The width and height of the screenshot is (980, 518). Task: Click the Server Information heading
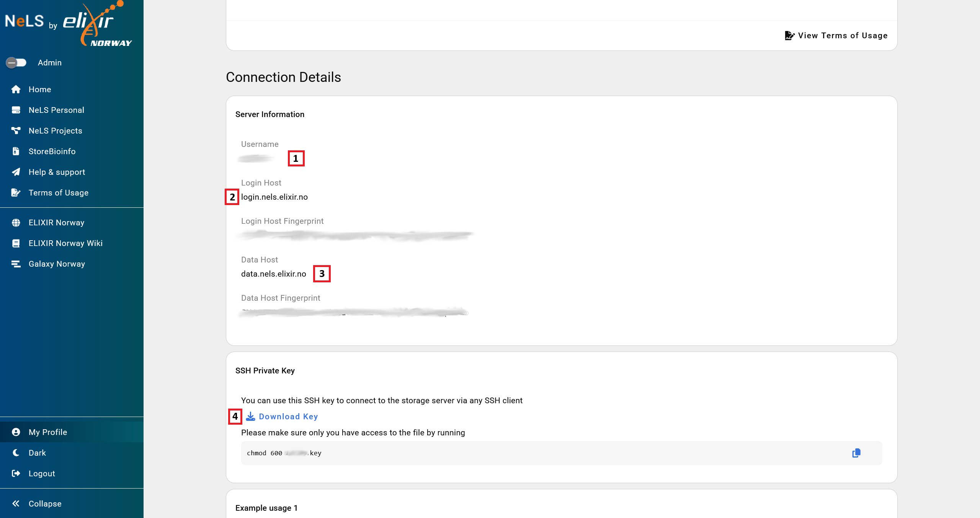(x=270, y=114)
